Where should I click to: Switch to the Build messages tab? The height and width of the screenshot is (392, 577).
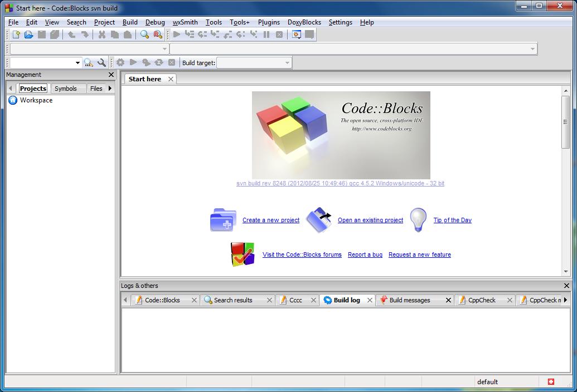pyautogui.click(x=410, y=300)
